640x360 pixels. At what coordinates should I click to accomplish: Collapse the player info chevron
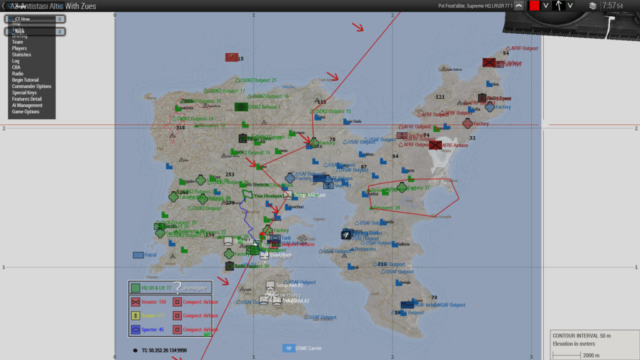click(x=519, y=6)
